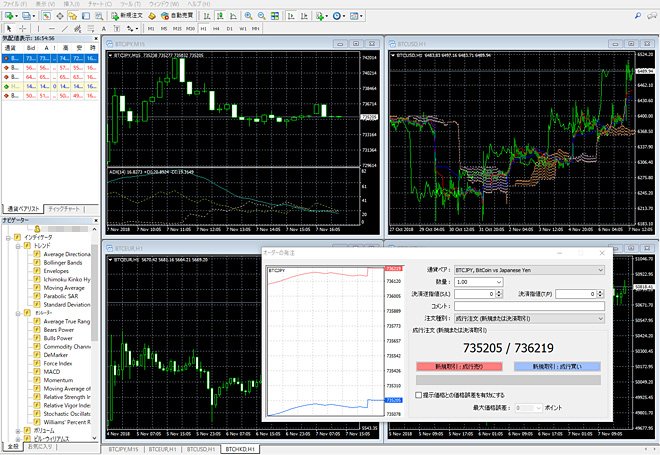This screenshot has width=660, height=455.
Task: Open the チャート (Chart) menu
Action: pos(100,4)
